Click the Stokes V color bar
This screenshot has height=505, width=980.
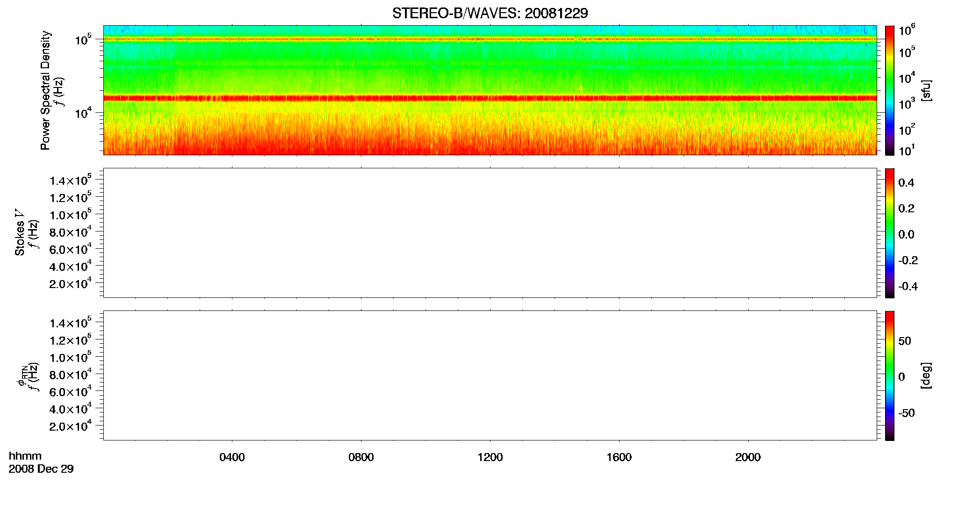pos(890,233)
